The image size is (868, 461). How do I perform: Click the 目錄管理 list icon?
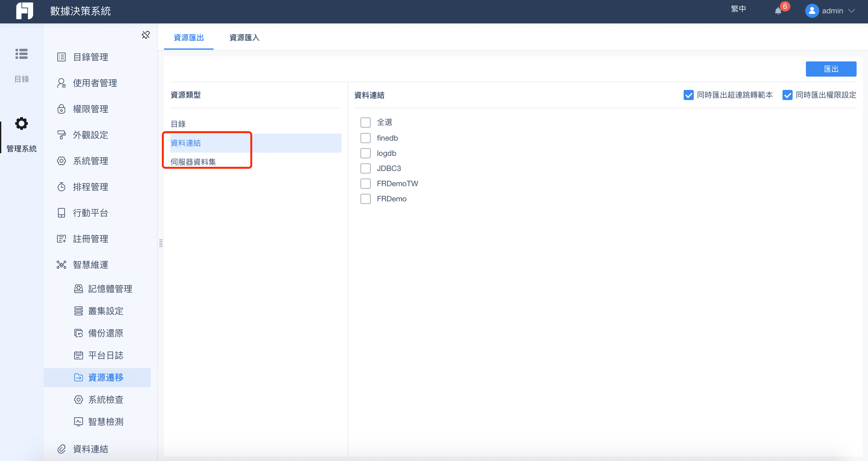tap(61, 57)
